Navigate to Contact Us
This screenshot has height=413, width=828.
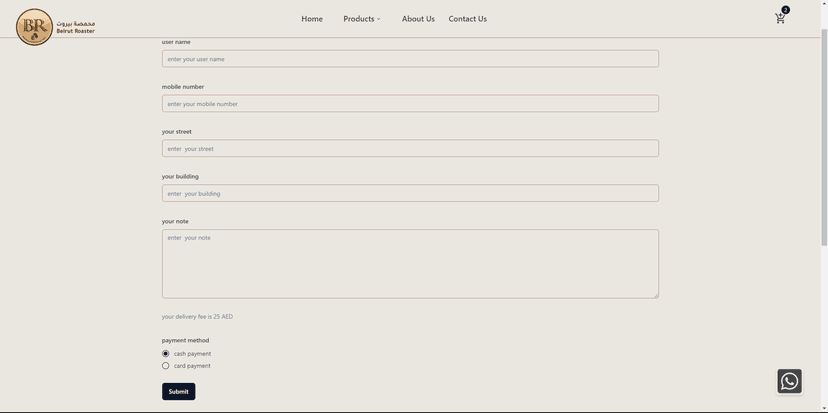(467, 19)
